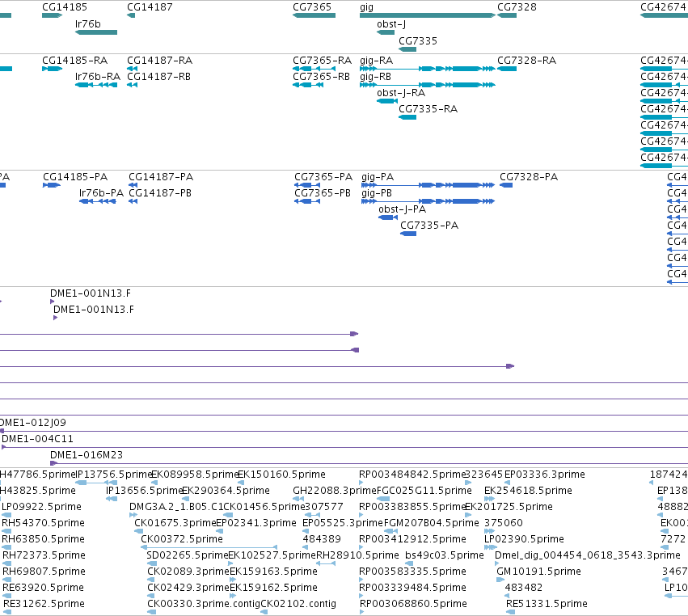The image size is (688, 616).
Task: Click protein CG7365-PA
Action: [323, 177]
